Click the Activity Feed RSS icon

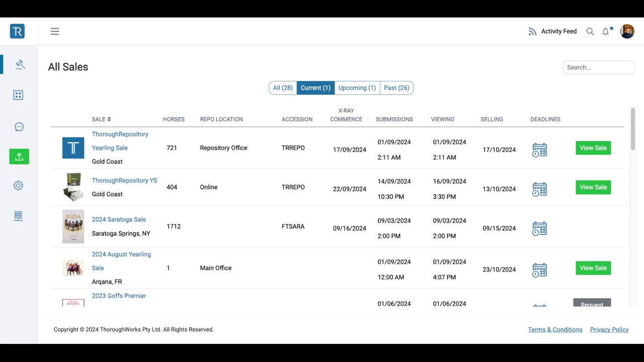(x=532, y=32)
